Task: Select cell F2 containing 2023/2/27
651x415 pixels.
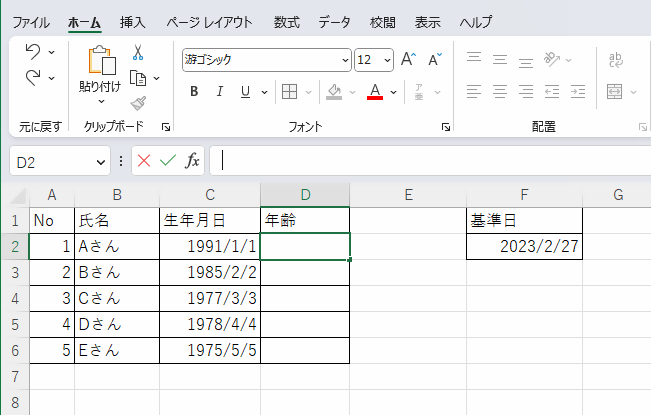Action: tap(525, 246)
